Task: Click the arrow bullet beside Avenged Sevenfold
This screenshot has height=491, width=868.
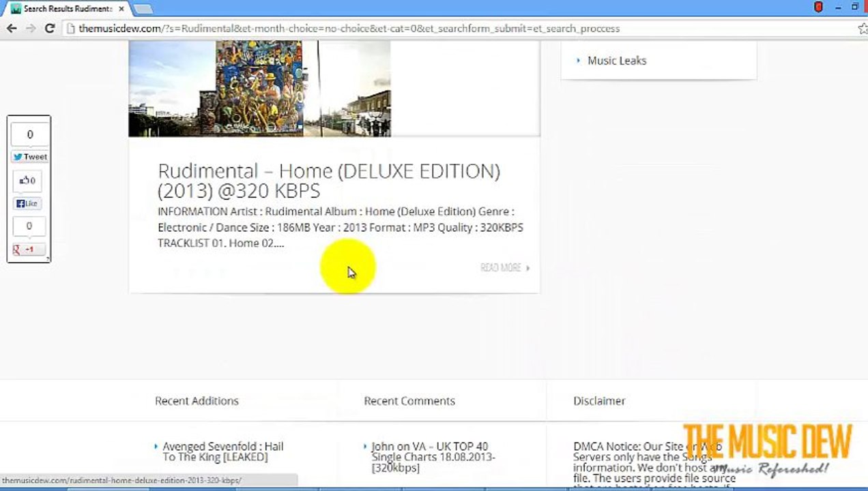Action: (156, 447)
